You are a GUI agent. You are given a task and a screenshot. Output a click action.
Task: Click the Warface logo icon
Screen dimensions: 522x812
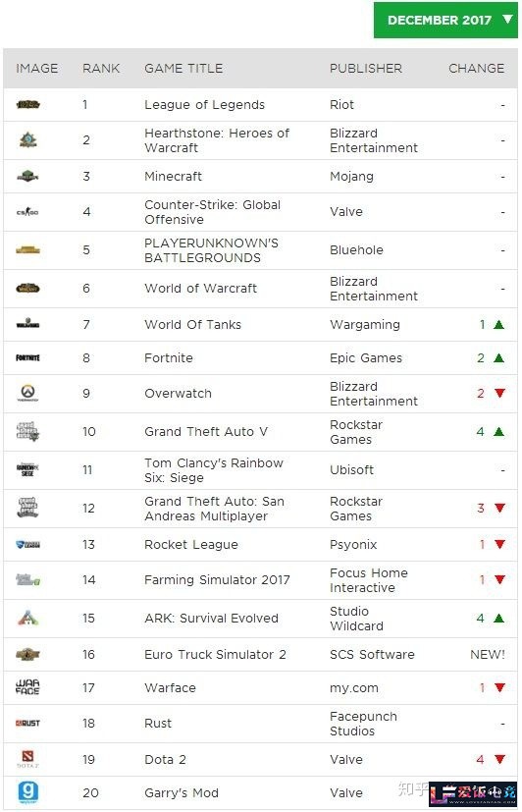pyautogui.click(x=27, y=687)
